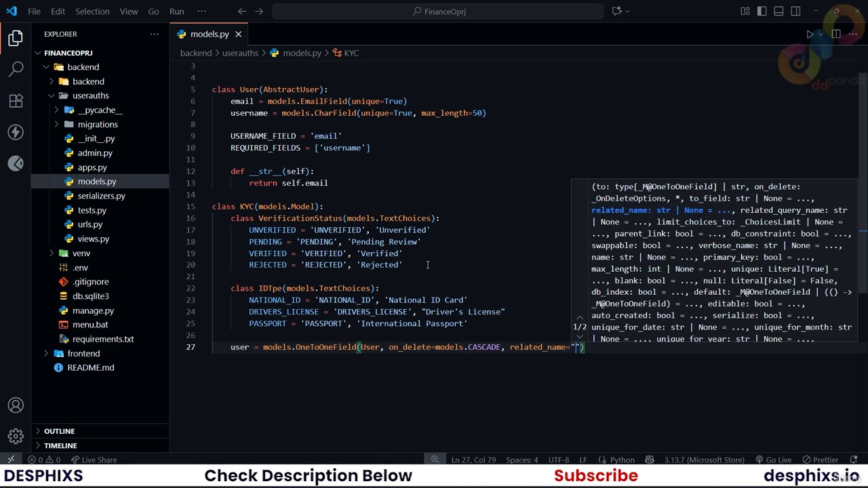868x488 pixels.
Task: Expand the frontend folder
Action: click(45, 353)
